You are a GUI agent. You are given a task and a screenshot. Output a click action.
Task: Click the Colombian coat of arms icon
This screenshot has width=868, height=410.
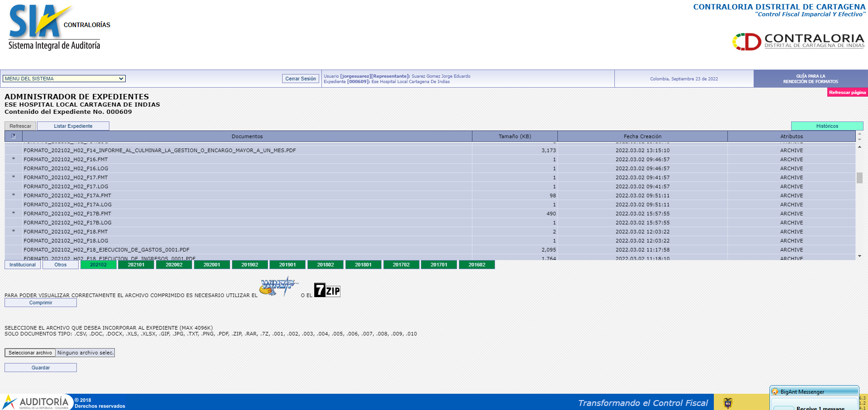click(x=728, y=402)
